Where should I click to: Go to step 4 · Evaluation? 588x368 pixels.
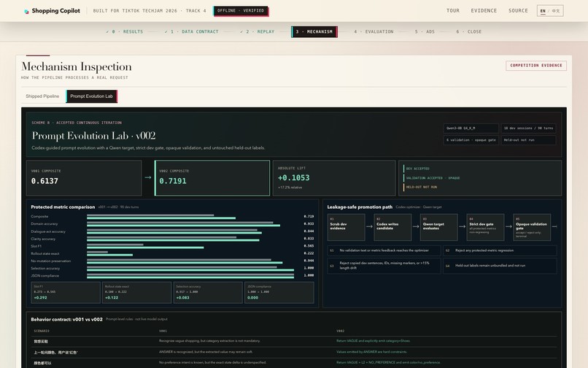pos(374,31)
